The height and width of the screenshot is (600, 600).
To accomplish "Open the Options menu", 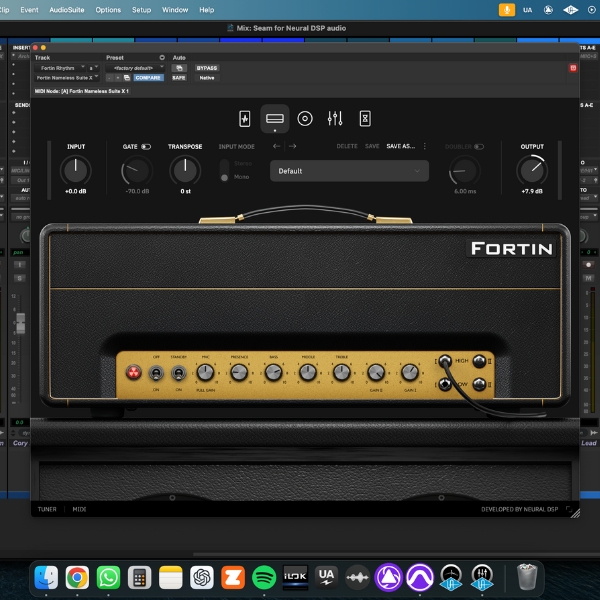I will (108, 10).
